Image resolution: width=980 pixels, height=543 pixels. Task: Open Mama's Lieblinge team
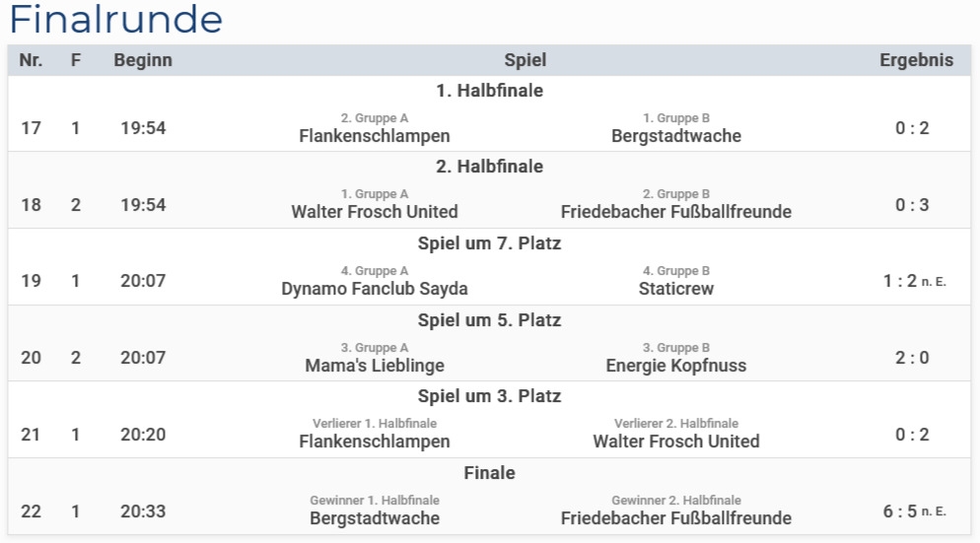click(375, 366)
